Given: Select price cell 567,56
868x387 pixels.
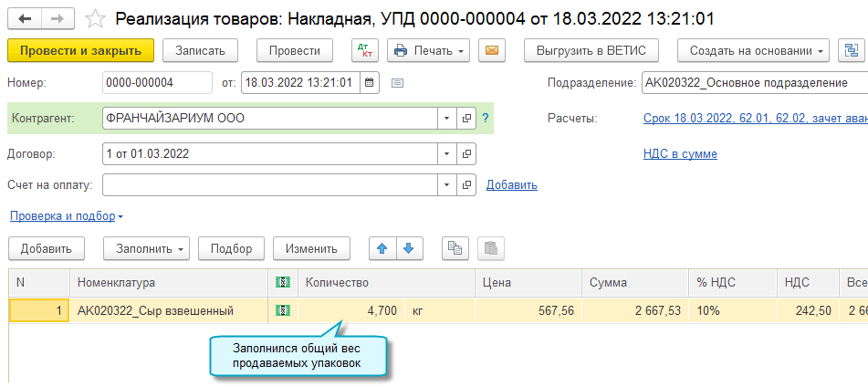Looking at the screenshot, I should point(528,310).
